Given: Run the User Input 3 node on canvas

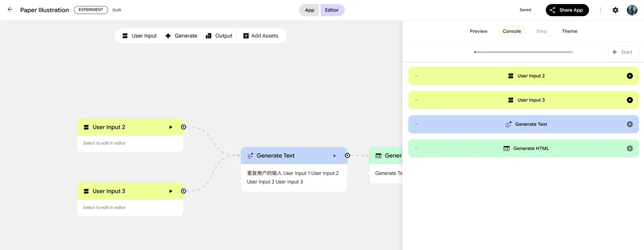Looking at the screenshot, I should point(171,191).
